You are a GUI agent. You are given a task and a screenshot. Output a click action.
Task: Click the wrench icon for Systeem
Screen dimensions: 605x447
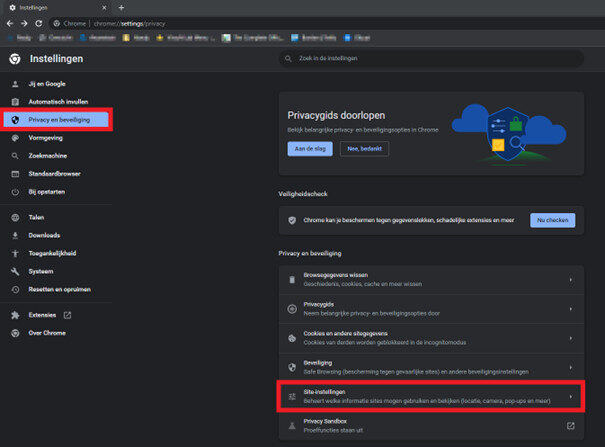click(15, 272)
